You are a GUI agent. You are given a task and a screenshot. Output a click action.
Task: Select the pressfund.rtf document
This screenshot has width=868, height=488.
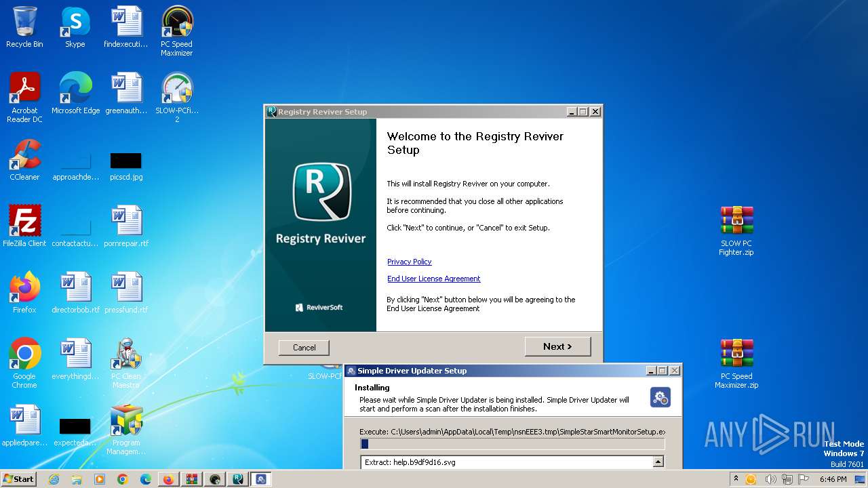pyautogui.click(x=126, y=293)
